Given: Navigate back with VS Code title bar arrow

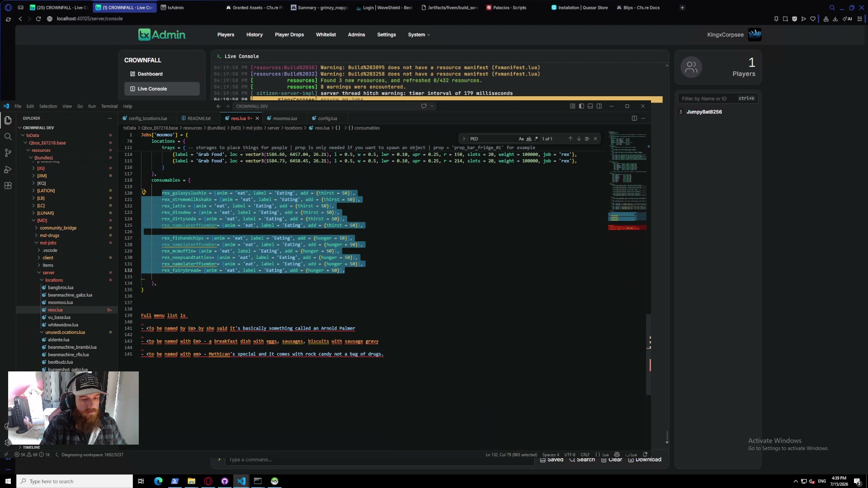Looking at the screenshot, I should (x=218, y=106).
